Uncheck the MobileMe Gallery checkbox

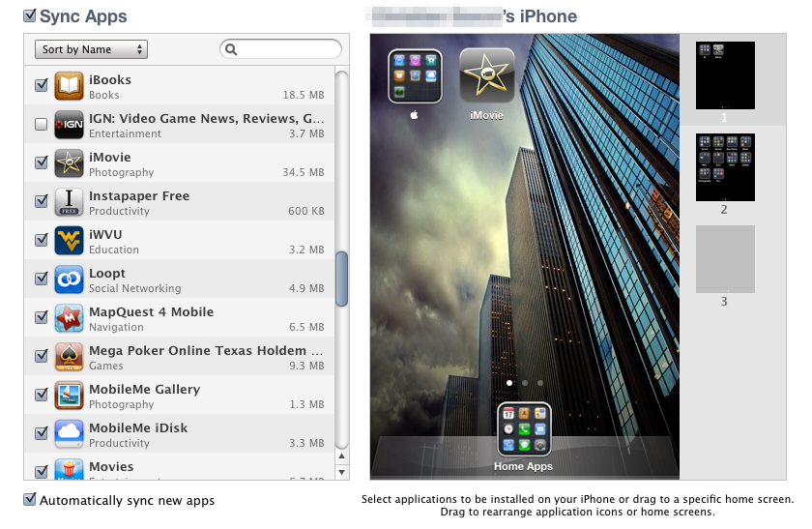42,395
